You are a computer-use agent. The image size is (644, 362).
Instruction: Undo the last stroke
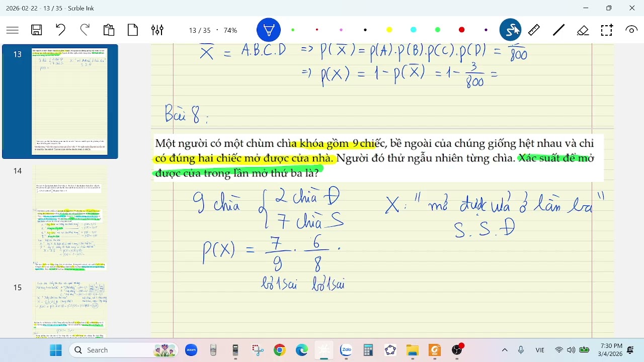60,30
